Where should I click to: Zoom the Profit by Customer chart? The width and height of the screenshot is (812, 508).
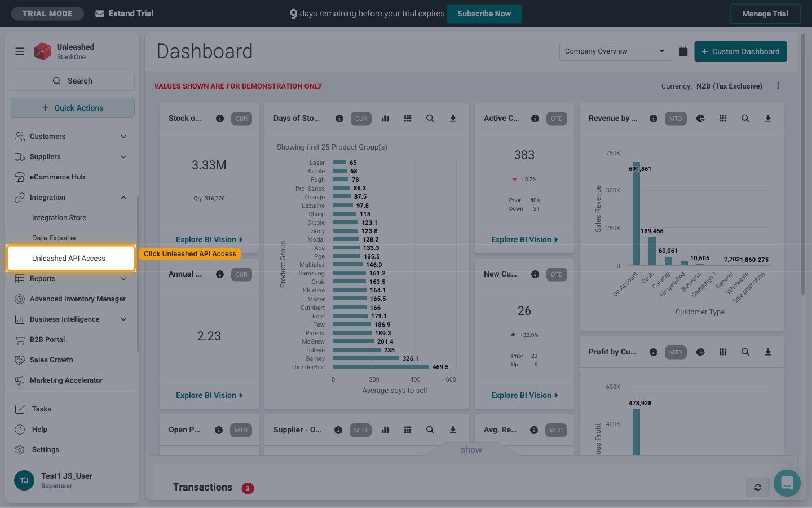(x=745, y=352)
